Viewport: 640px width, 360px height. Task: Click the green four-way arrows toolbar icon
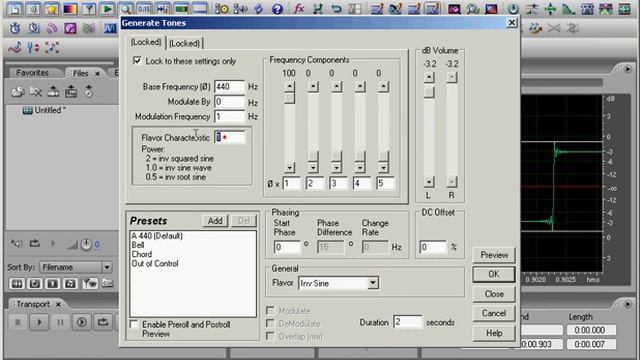550,8
